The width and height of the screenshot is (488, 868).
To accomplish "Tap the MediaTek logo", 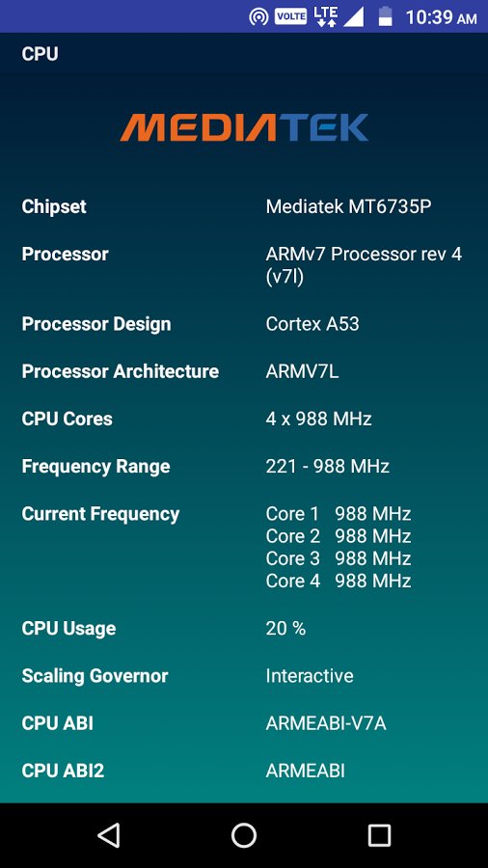I will (244, 127).
